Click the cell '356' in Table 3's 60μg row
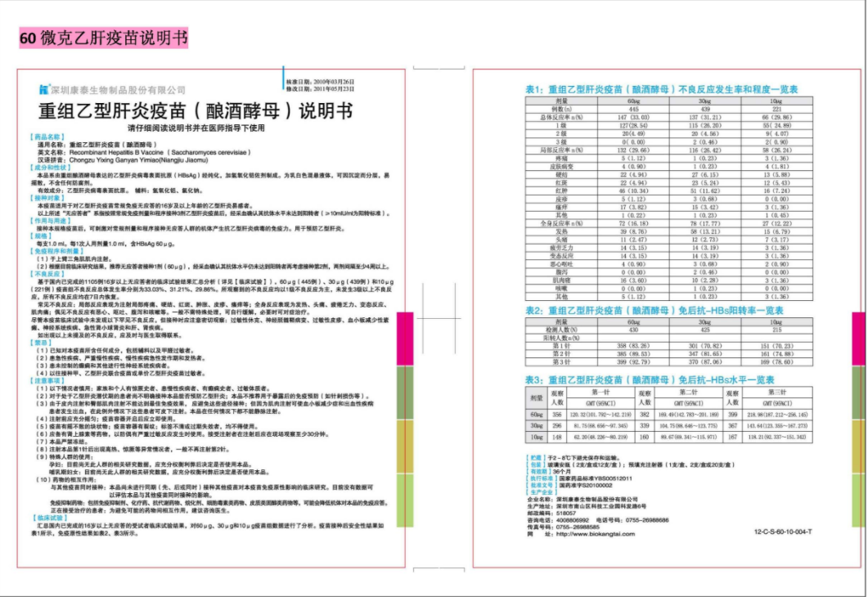This screenshot has width=868, height=597. (x=557, y=415)
